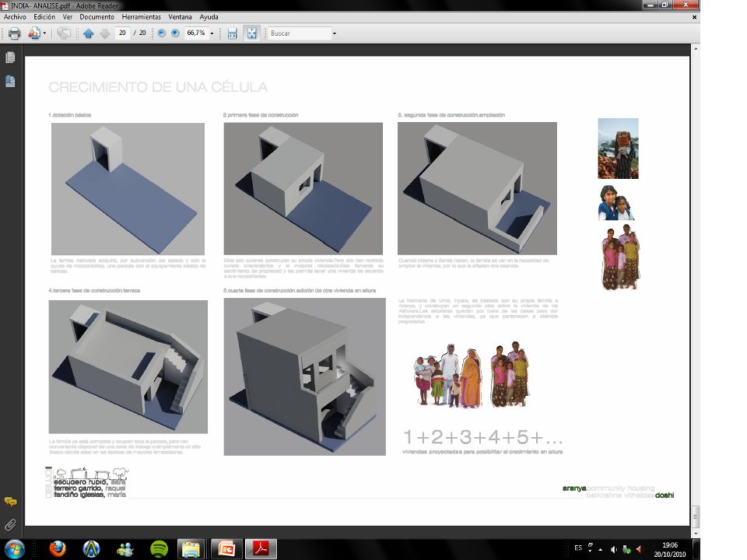Open the Edición menu
Image resolution: width=747 pixels, height=560 pixels.
tap(44, 16)
